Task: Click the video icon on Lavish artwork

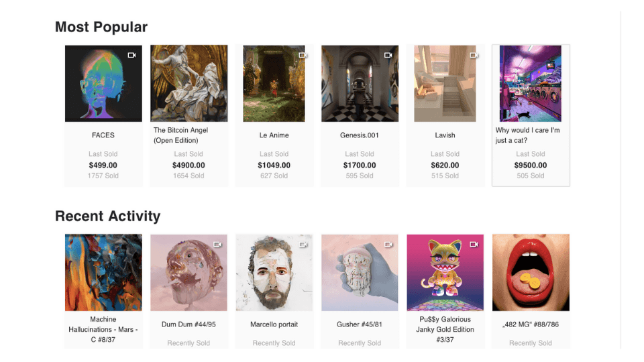Action: (473, 55)
